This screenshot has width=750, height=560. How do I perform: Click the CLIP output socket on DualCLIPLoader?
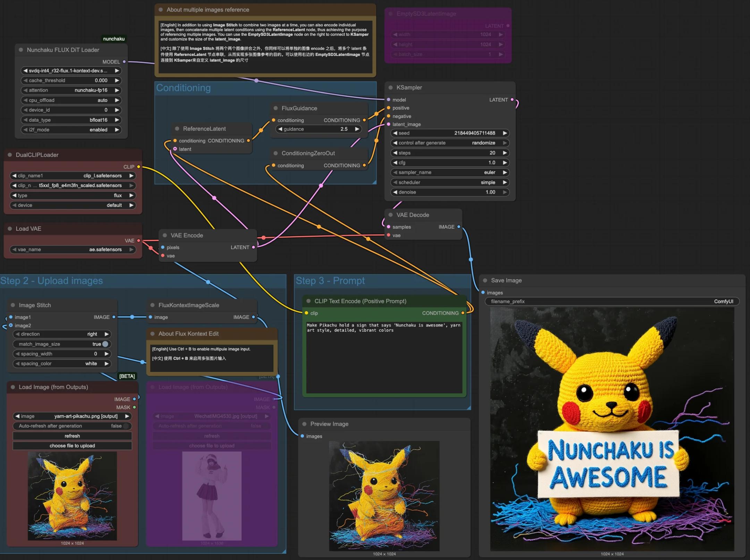tap(138, 167)
